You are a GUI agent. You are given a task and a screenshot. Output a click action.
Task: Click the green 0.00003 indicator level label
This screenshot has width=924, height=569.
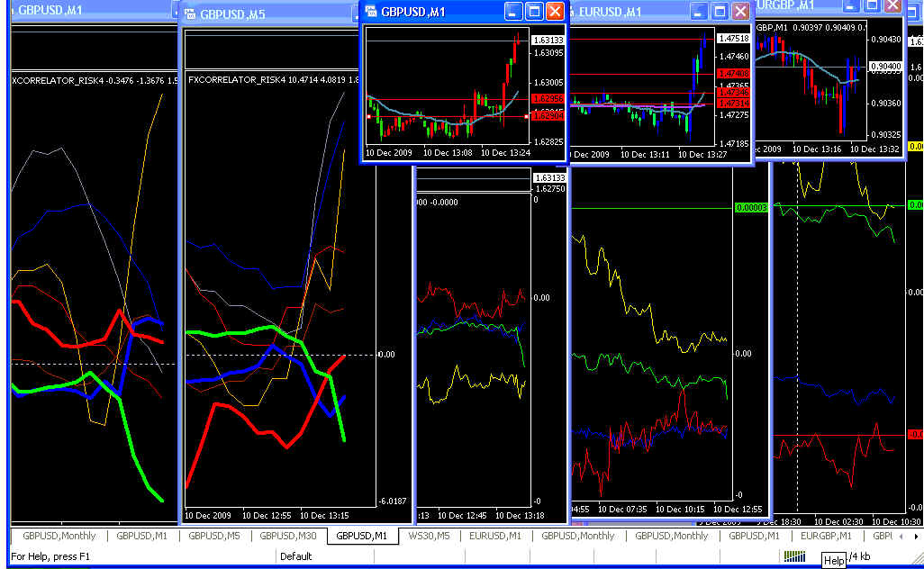(x=751, y=208)
